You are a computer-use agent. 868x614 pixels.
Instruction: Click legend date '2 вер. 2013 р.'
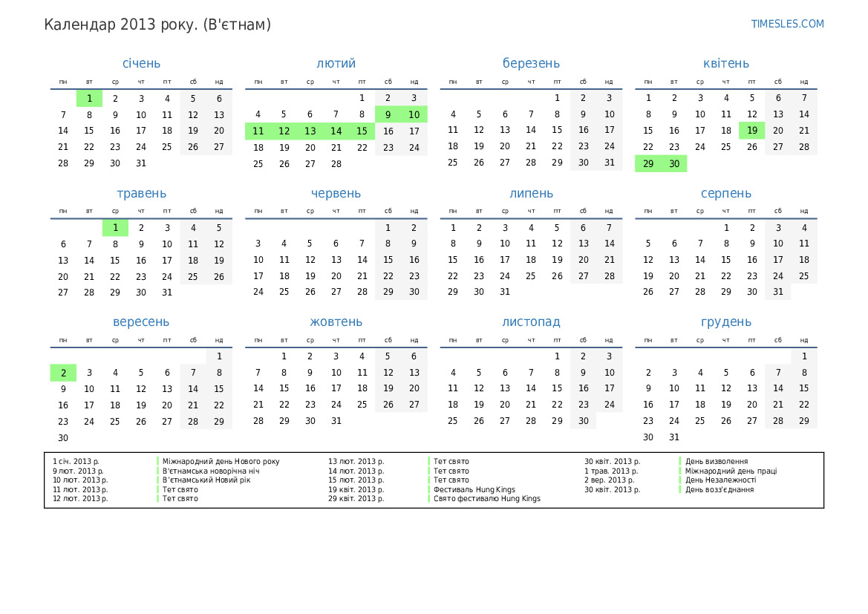(609, 480)
